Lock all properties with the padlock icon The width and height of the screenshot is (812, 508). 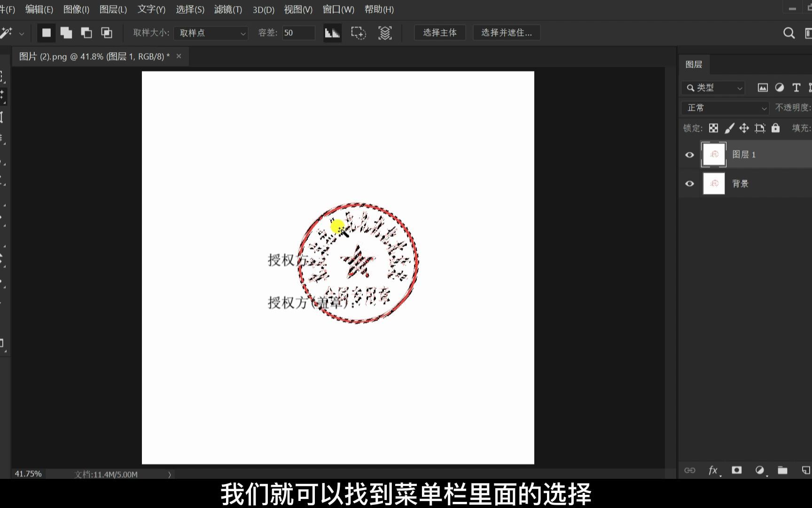tap(775, 128)
